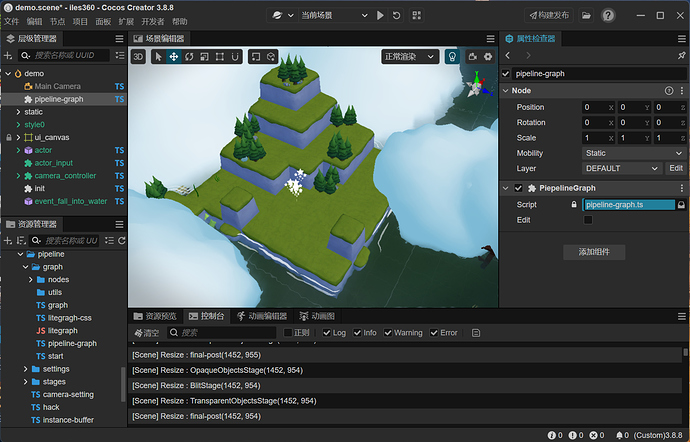Collapse the Node section in inspector
The height and width of the screenshot is (442, 690).
click(x=505, y=91)
